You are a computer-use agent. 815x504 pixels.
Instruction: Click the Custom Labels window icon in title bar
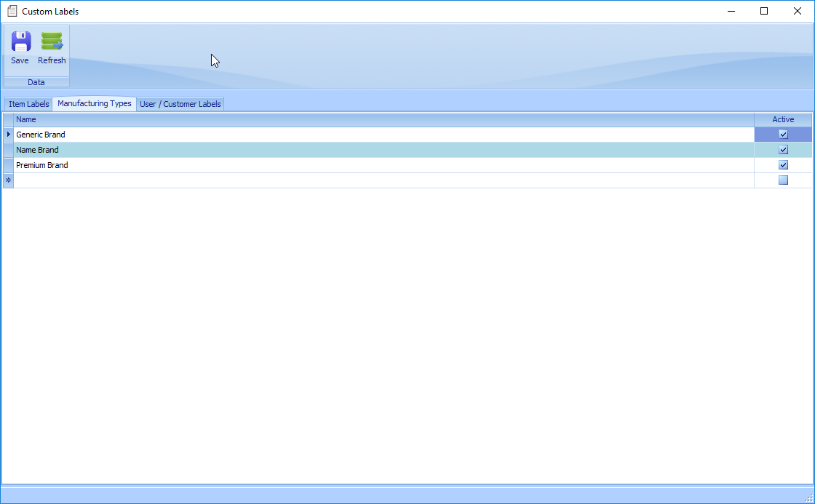[x=12, y=12]
